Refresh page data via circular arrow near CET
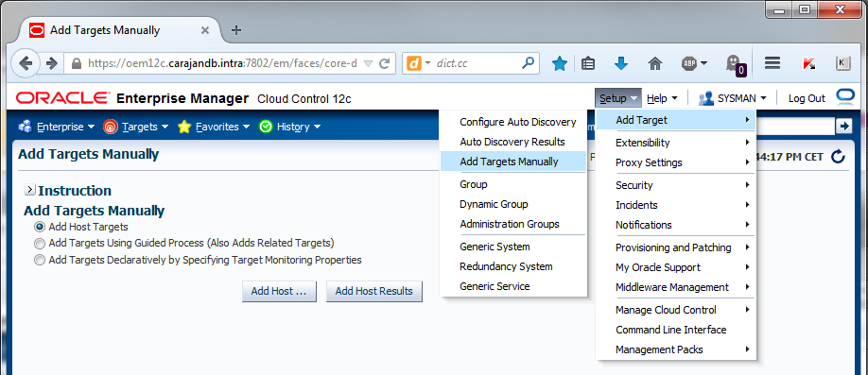The height and width of the screenshot is (375, 868). coord(839,157)
